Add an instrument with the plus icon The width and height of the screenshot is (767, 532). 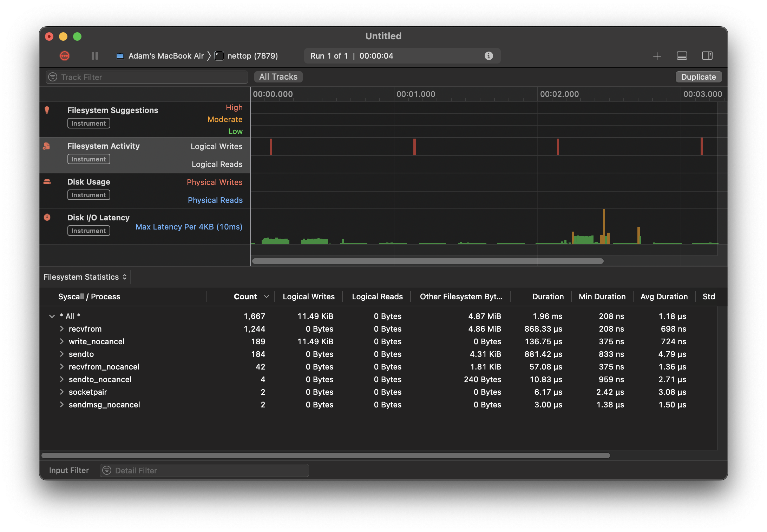pos(657,56)
